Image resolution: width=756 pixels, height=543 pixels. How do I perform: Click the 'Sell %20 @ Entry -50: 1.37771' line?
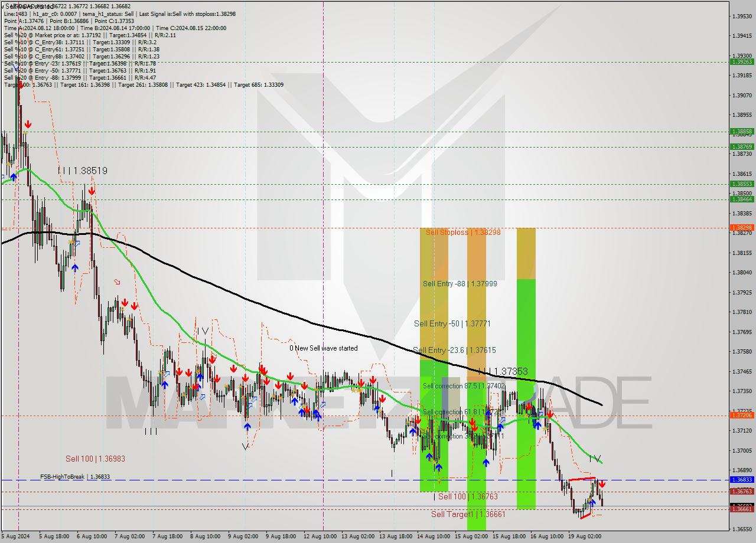click(80, 70)
